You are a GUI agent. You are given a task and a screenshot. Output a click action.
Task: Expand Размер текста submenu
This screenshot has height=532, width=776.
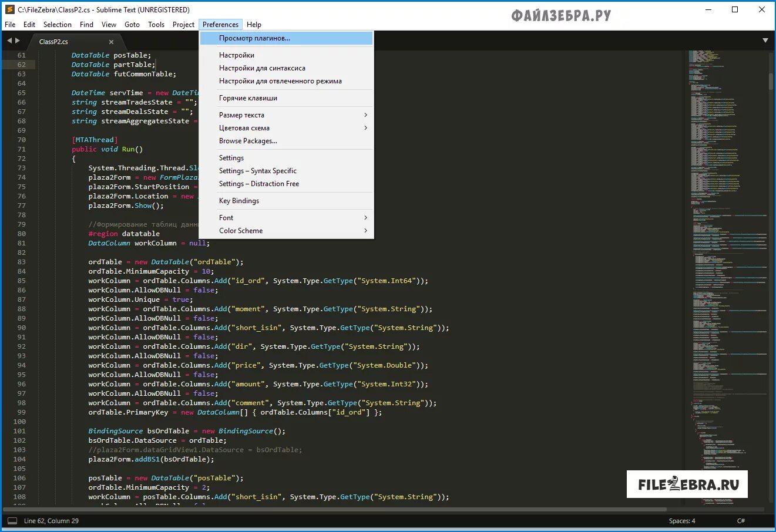click(x=286, y=115)
